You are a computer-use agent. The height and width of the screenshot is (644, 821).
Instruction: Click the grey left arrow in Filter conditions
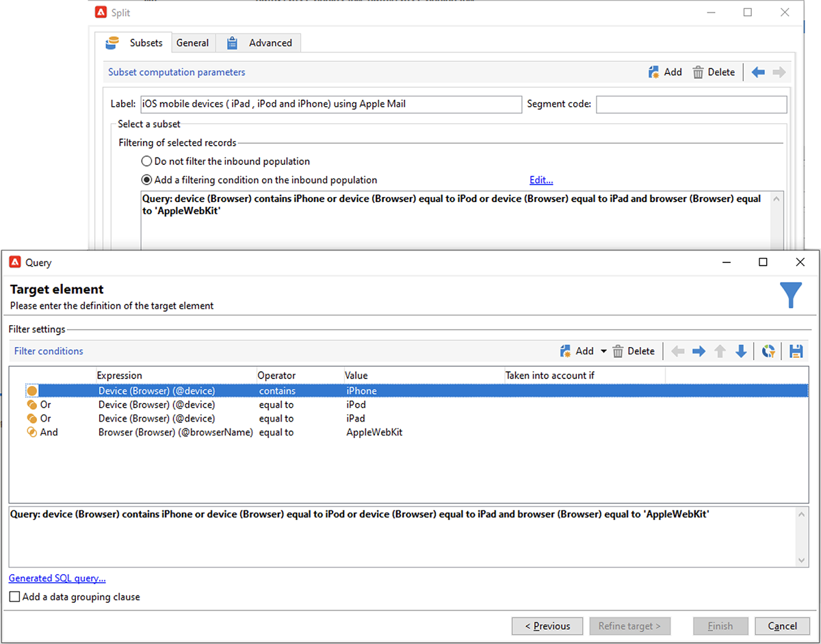click(x=678, y=351)
